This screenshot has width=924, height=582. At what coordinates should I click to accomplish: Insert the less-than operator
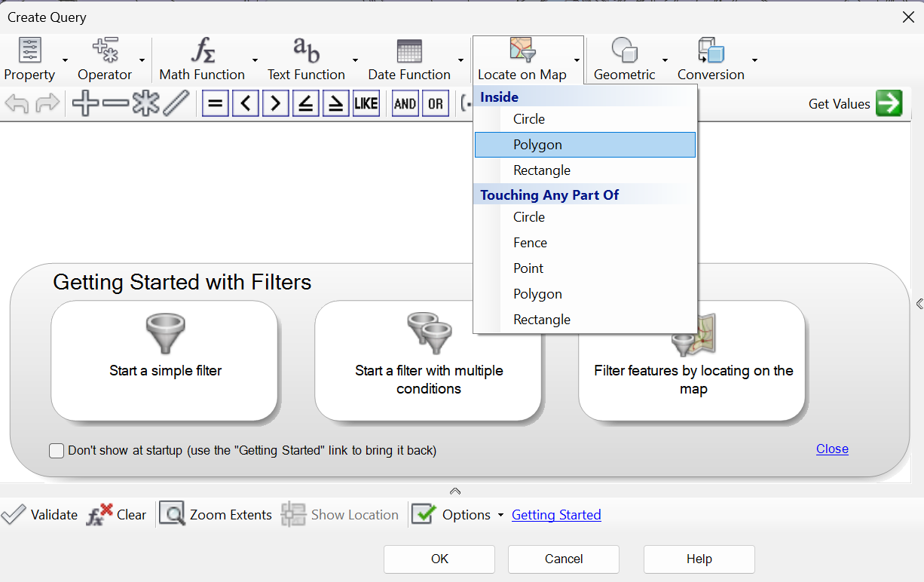[x=246, y=103]
